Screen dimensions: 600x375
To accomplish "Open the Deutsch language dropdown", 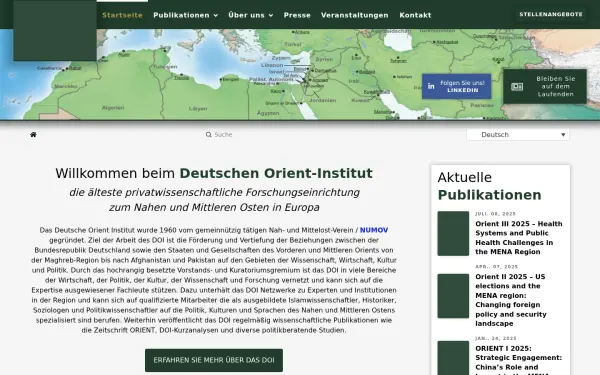I will 518,135.
